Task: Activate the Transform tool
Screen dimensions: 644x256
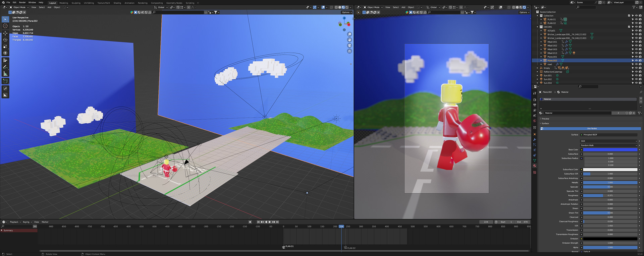Action: click(5, 53)
